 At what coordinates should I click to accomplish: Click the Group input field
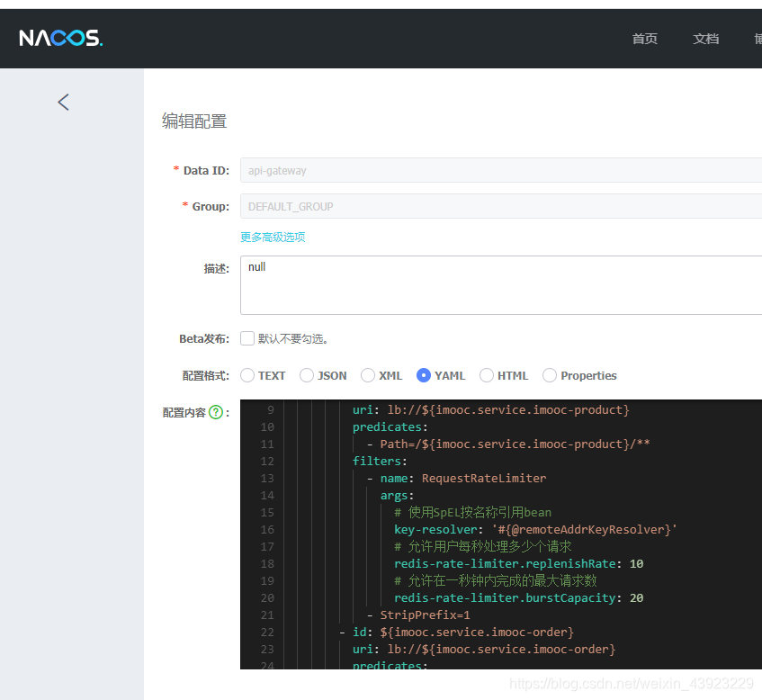[x=501, y=206]
